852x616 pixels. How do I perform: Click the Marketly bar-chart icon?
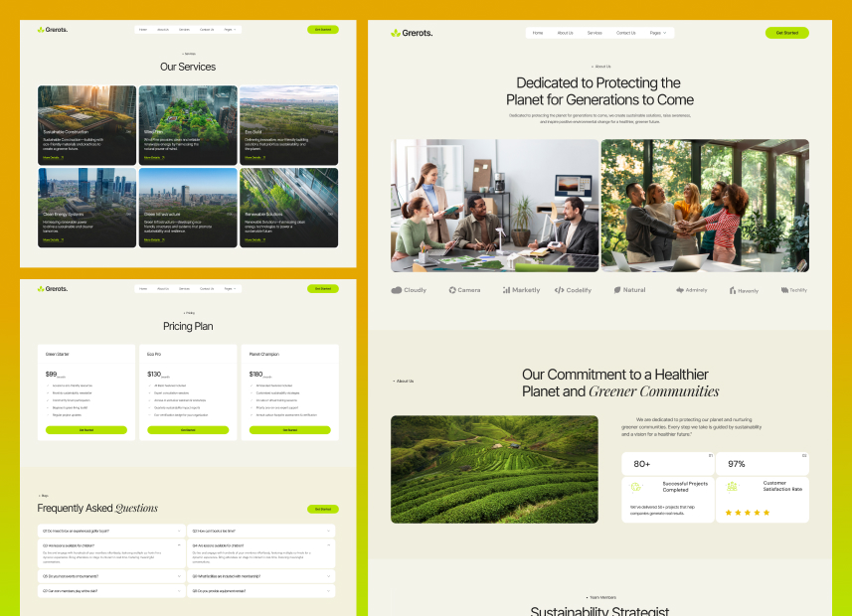pos(505,289)
